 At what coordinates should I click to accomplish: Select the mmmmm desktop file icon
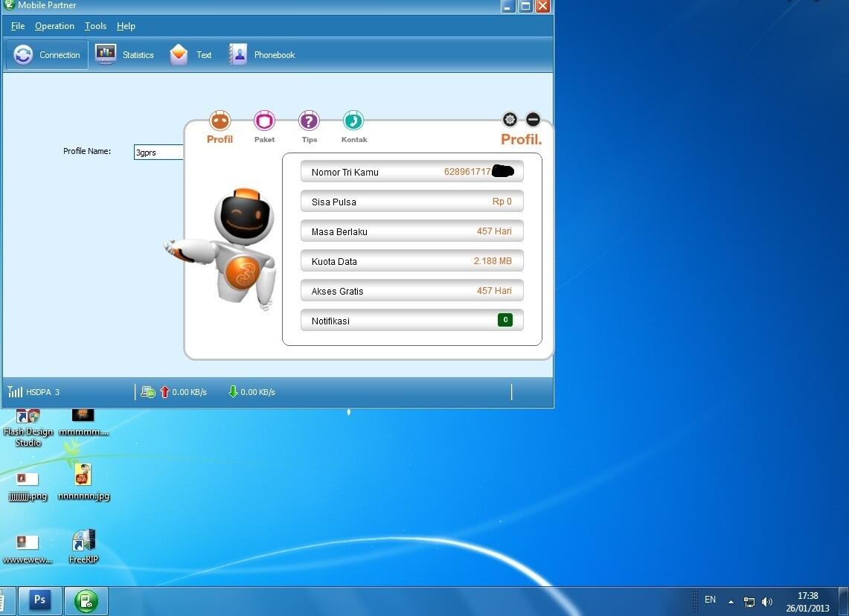click(x=83, y=423)
